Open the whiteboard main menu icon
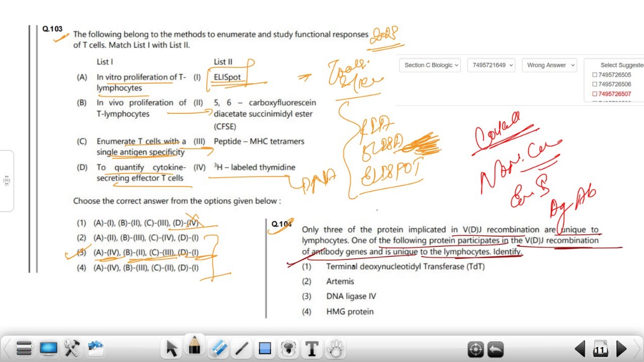This screenshot has height=362, width=644. (24, 347)
